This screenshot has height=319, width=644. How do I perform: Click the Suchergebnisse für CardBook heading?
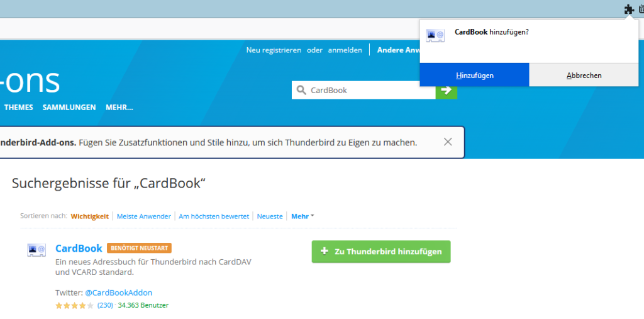pyautogui.click(x=108, y=183)
